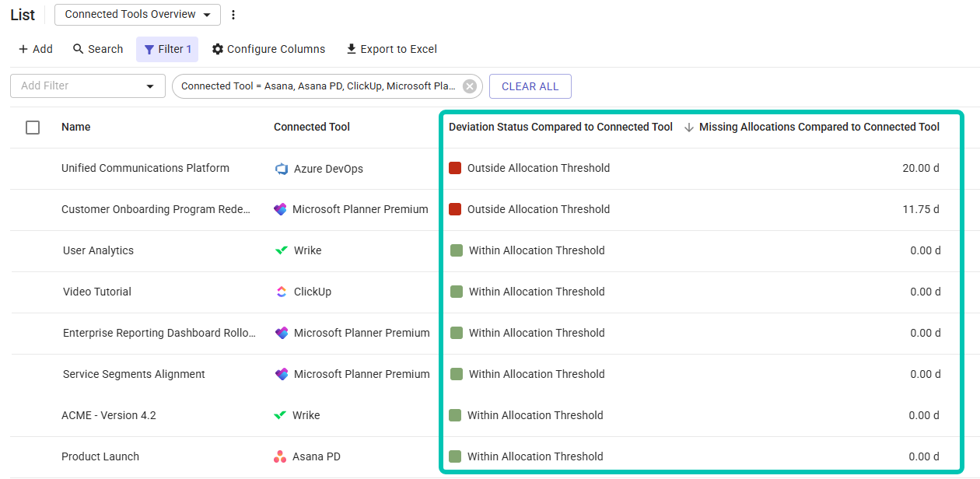Click green status swatch for Video Tutorial

(x=457, y=292)
